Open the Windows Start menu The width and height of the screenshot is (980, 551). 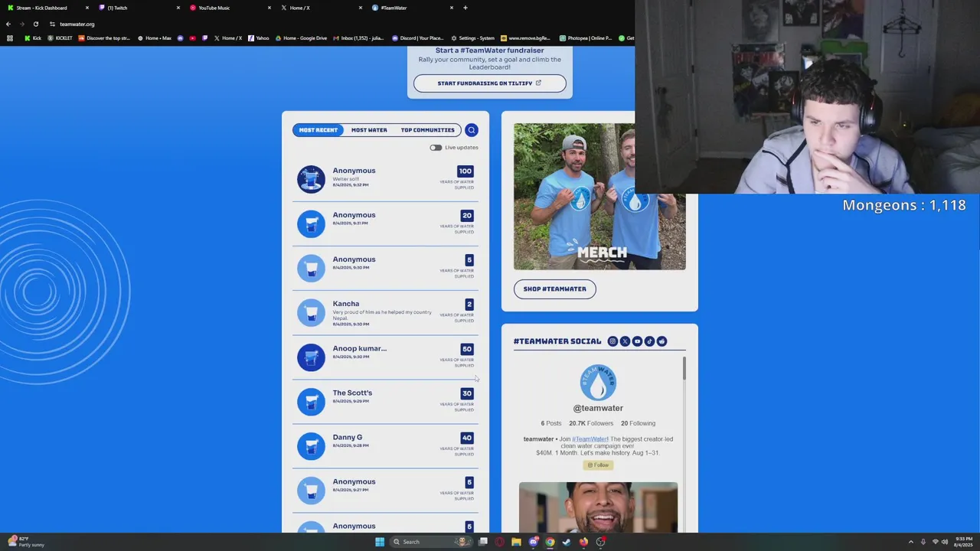point(379,542)
